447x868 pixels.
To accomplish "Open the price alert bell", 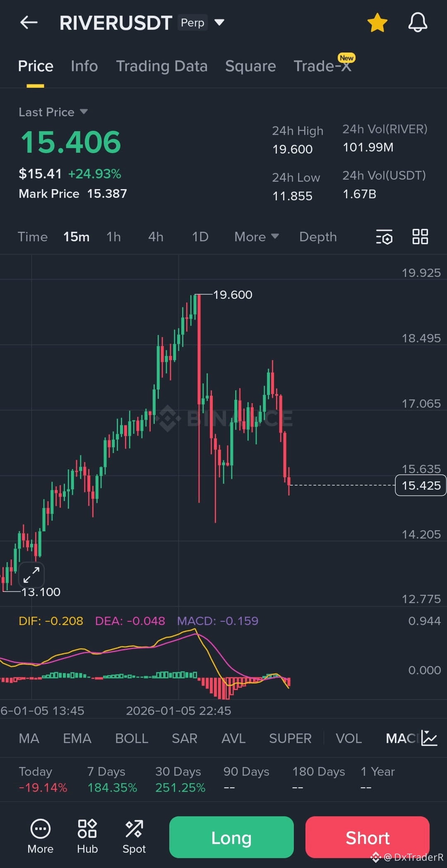I will tap(418, 22).
